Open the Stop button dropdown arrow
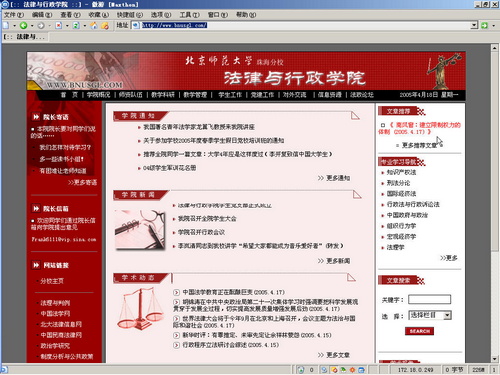 click(x=67, y=26)
